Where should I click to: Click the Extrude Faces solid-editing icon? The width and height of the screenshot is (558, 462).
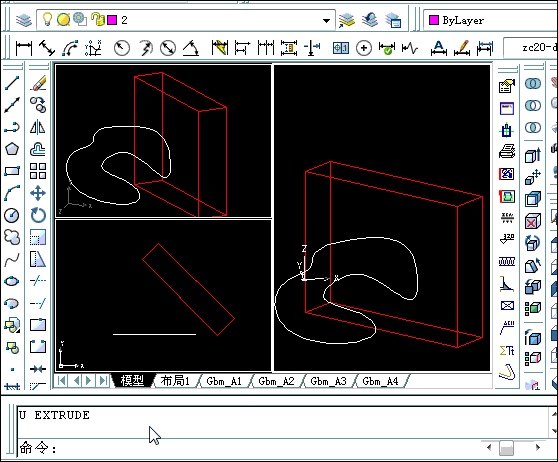click(x=533, y=155)
